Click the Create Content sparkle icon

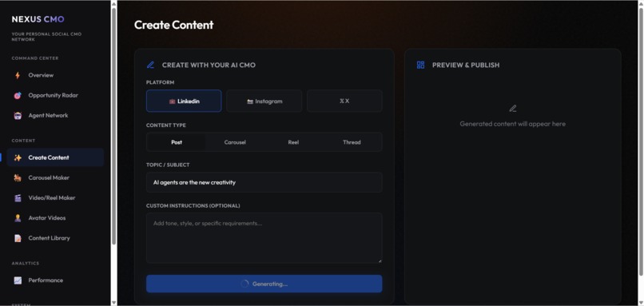pos(18,157)
